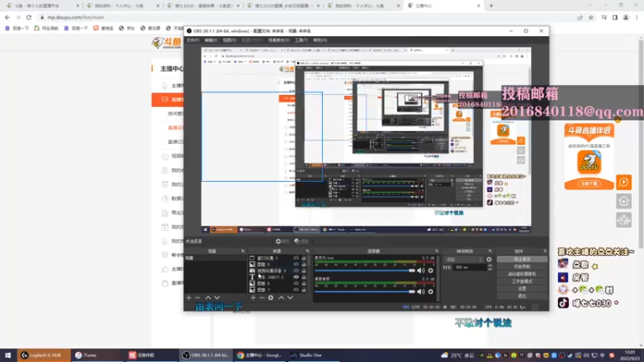The width and height of the screenshot is (644, 362).
Task: Mute the 麦克风/Aux speaker icon
Action: click(421, 270)
